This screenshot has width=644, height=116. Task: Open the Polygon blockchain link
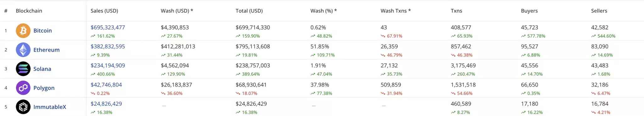pyautogui.click(x=44, y=88)
